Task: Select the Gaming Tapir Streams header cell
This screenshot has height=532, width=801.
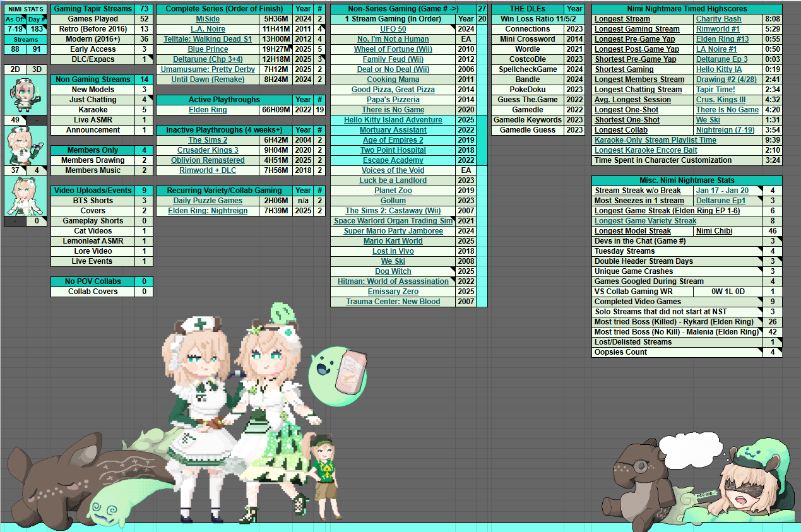Action: (93, 9)
